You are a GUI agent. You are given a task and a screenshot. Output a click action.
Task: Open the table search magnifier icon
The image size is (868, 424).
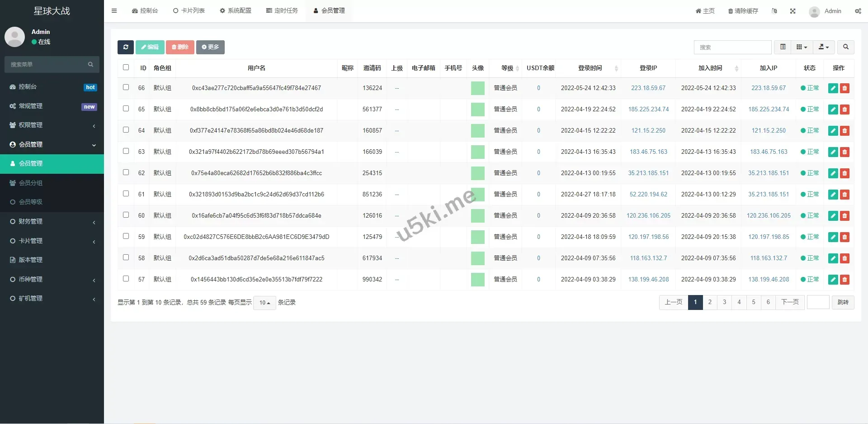click(x=845, y=47)
